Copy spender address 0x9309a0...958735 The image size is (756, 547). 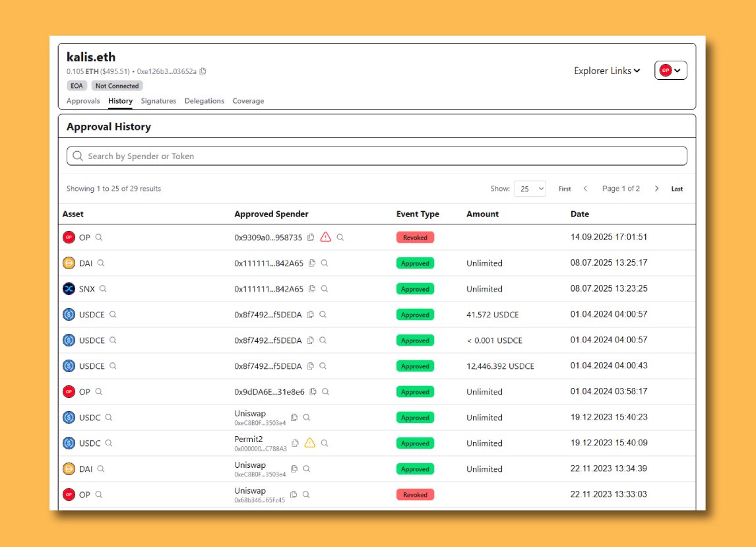point(311,238)
